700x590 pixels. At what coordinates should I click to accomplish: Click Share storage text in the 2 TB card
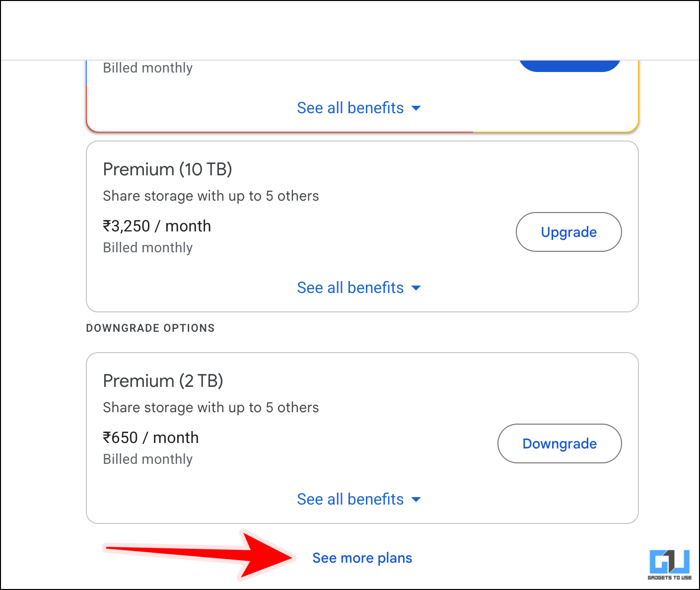pos(210,408)
